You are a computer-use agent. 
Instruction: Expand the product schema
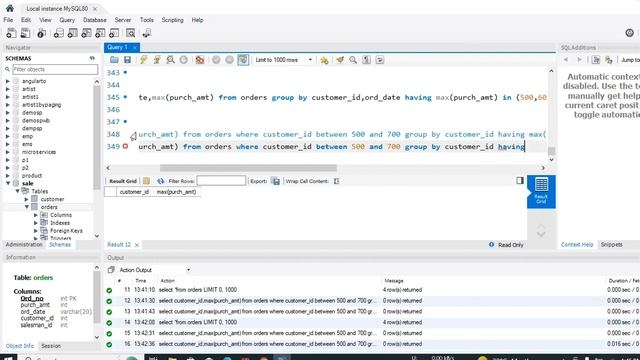tap(7, 176)
